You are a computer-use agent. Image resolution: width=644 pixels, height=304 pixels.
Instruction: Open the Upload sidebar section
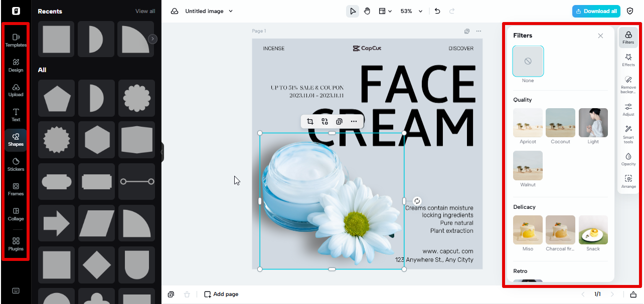(x=16, y=90)
